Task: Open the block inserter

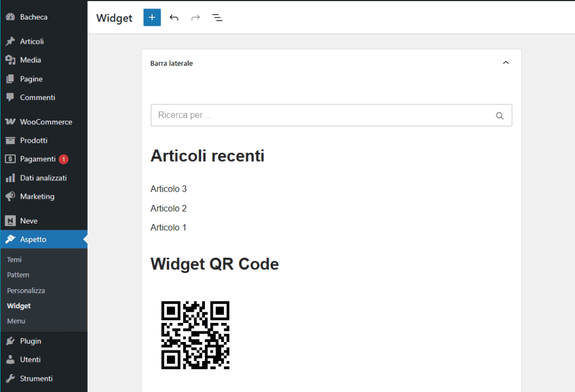Action: (152, 17)
